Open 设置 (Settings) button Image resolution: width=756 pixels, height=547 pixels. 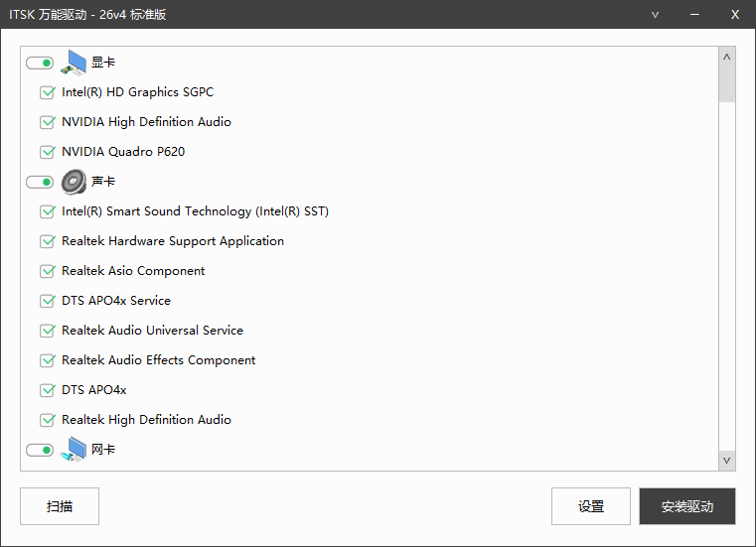click(x=591, y=506)
